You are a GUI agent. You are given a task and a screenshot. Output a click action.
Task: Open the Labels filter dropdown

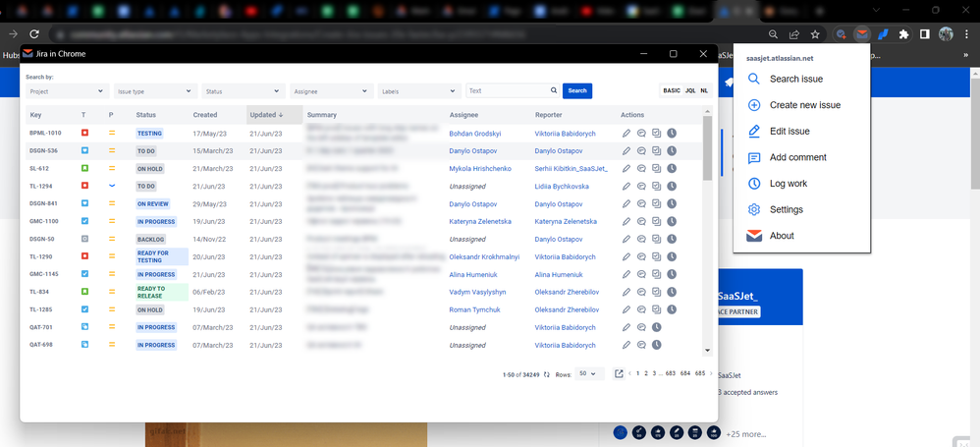[x=419, y=91]
